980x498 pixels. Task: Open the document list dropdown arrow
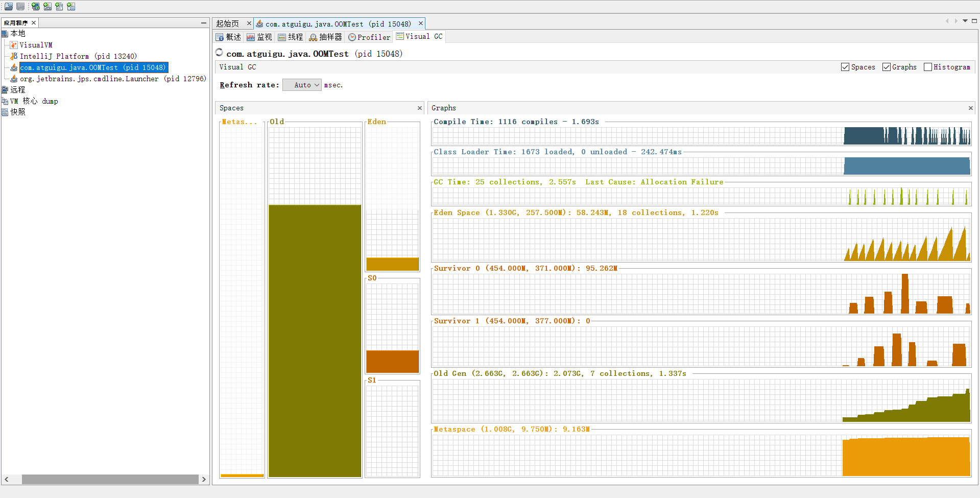coord(965,21)
